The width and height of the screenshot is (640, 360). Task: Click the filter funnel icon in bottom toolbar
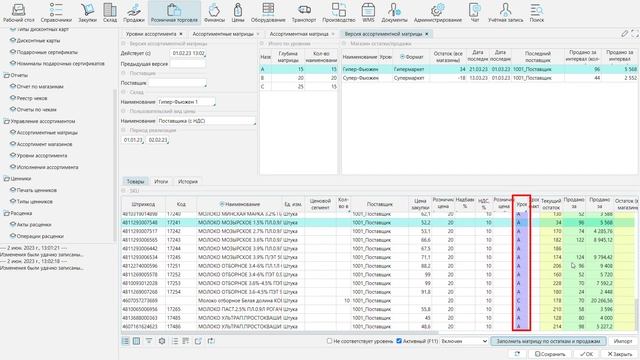click(149, 341)
